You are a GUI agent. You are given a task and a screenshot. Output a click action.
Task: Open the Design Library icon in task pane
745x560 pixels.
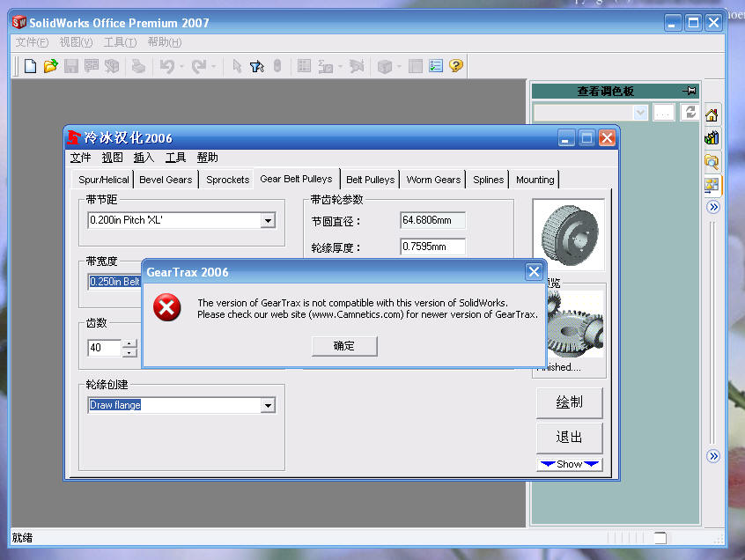click(712, 138)
